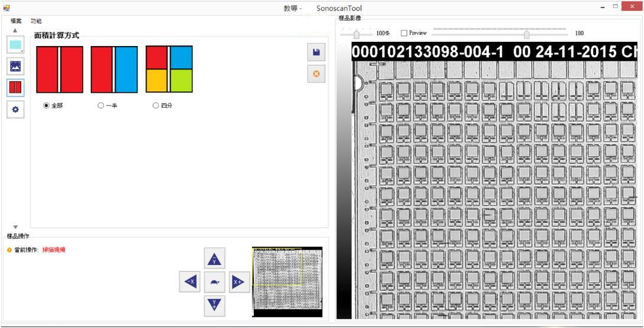Open the 功能 menu

pos(36,21)
